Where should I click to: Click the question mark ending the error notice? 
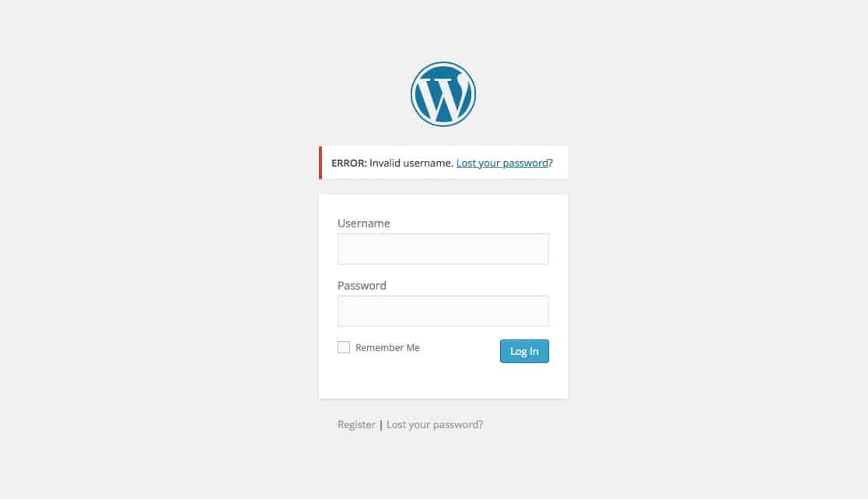550,163
